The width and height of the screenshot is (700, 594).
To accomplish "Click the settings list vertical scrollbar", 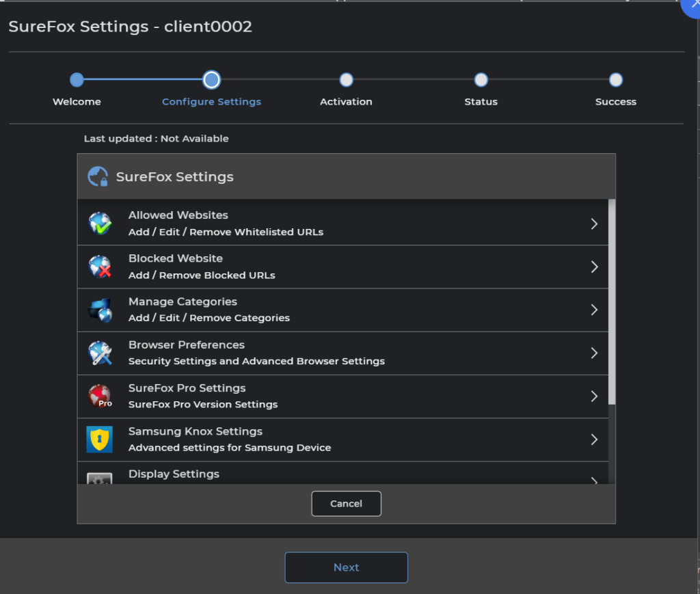I will pos(612,301).
